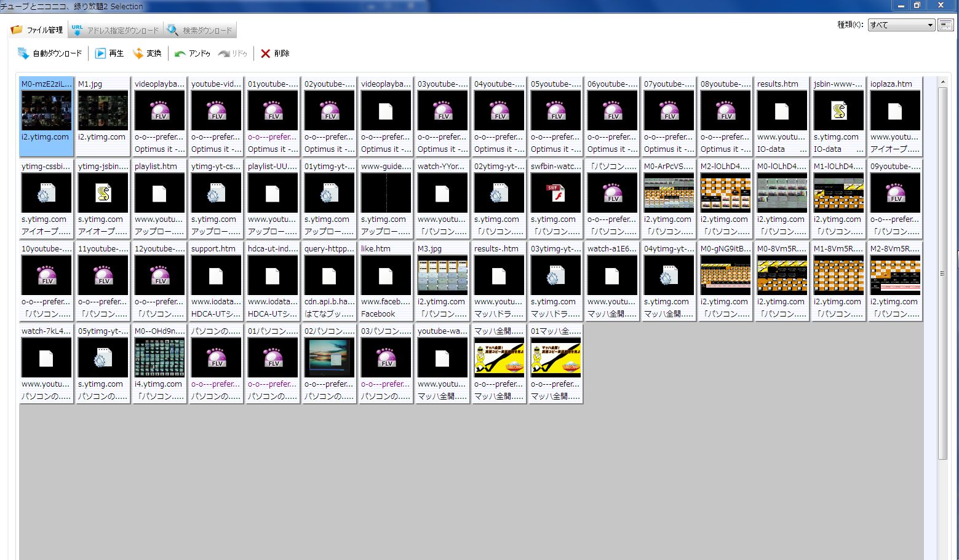Viewport: 959px width, 560px height.
Task: Select the ioplaza.htm document icon
Action: pos(896,111)
